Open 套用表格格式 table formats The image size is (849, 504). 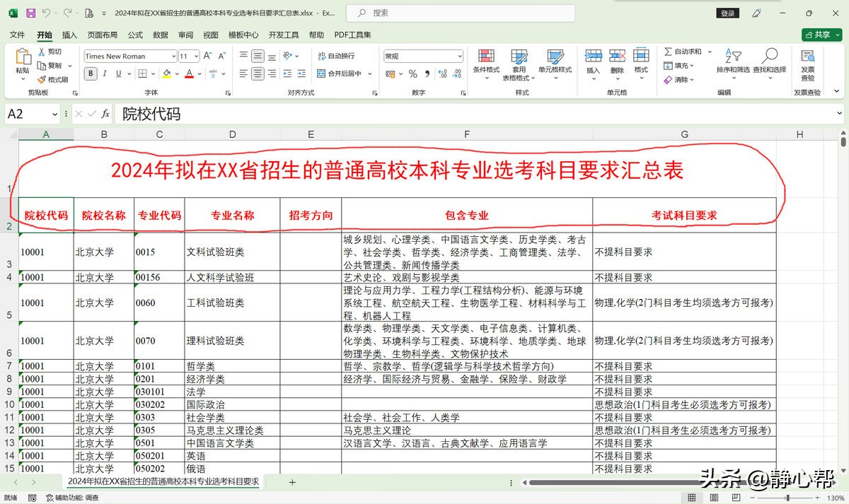[x=519, y=64]
